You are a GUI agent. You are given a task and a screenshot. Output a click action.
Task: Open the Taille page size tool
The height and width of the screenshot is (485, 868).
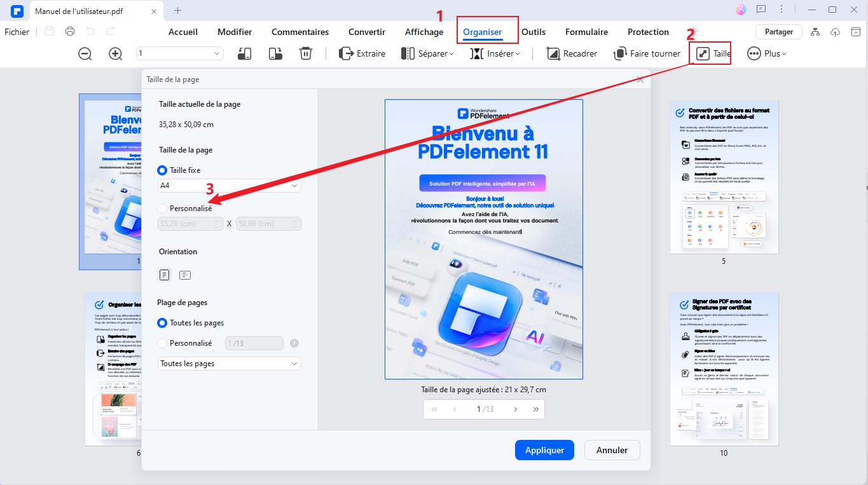pyautogui.click(x=713, y=54)
